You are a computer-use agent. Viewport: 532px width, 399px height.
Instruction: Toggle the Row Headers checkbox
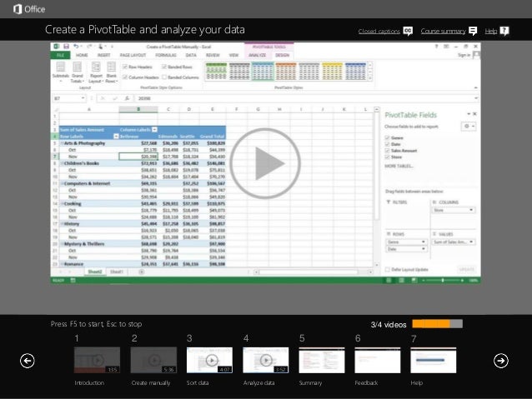tap(125, 67)
